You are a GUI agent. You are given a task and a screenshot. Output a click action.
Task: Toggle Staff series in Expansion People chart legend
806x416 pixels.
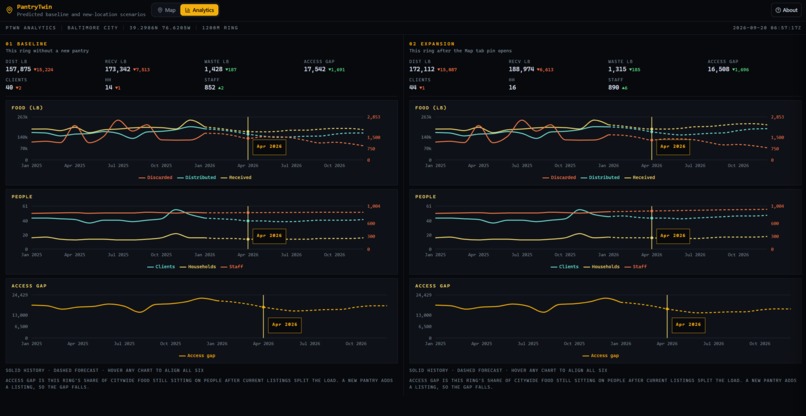click(x=638, y=267)
